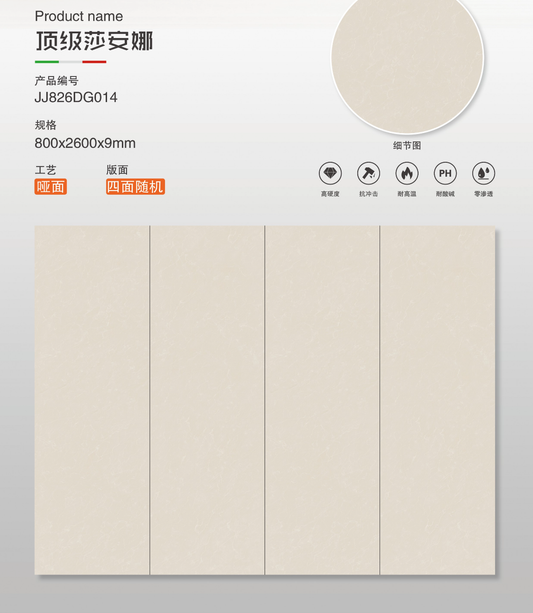Click the size text 800x2600x9mm

(85, 143)
